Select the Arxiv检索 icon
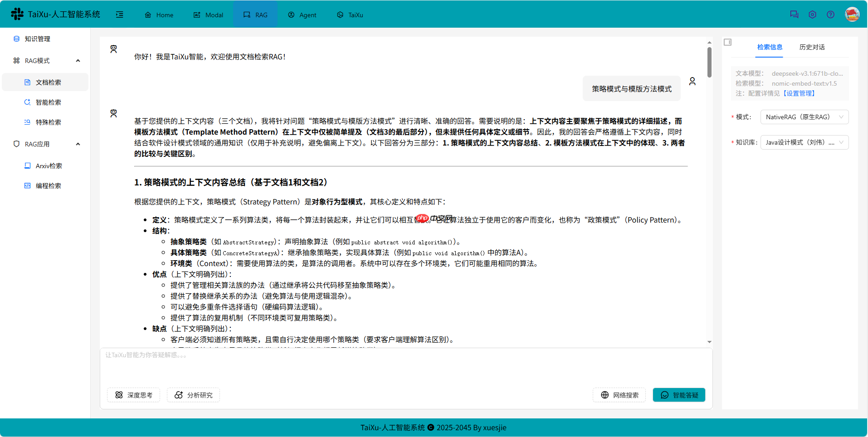This screenshot has height=437, width=868. [27, 165]
